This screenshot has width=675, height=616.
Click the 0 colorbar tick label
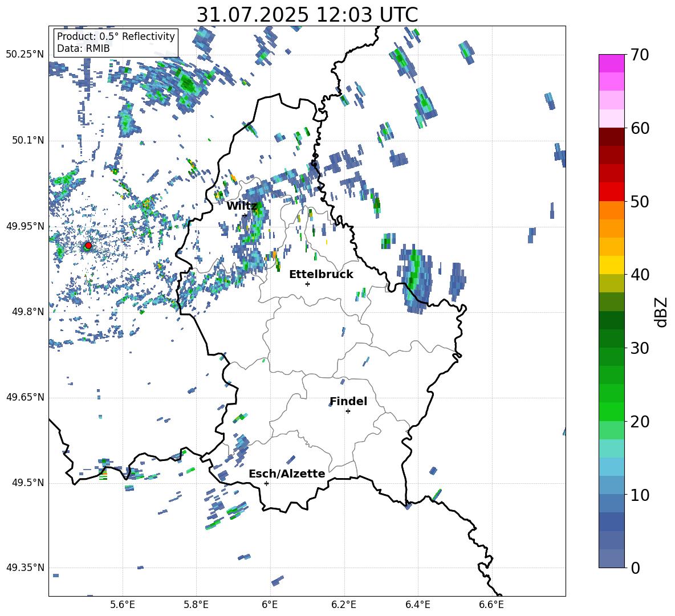click(635, 568)
